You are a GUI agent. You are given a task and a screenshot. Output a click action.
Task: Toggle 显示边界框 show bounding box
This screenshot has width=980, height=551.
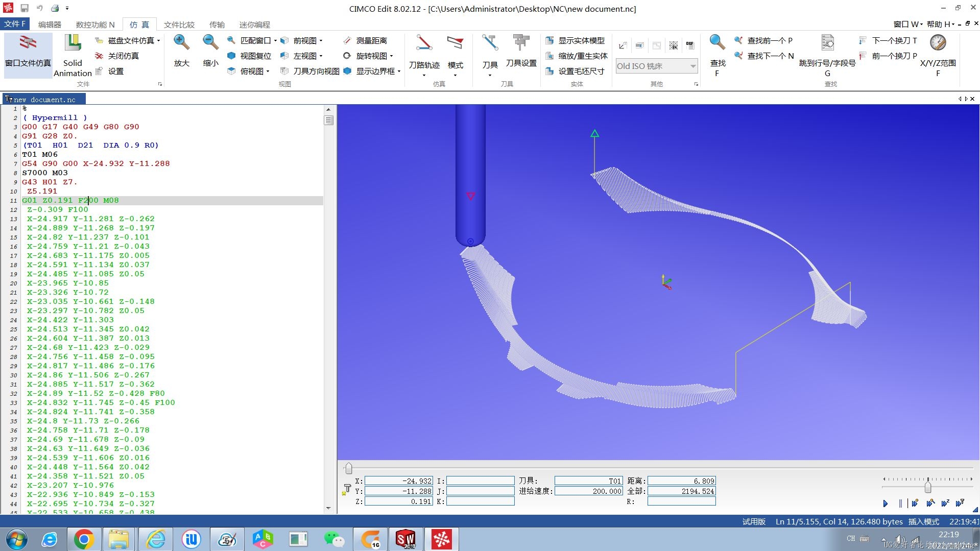pyautogui.click(x=369, y=71)
